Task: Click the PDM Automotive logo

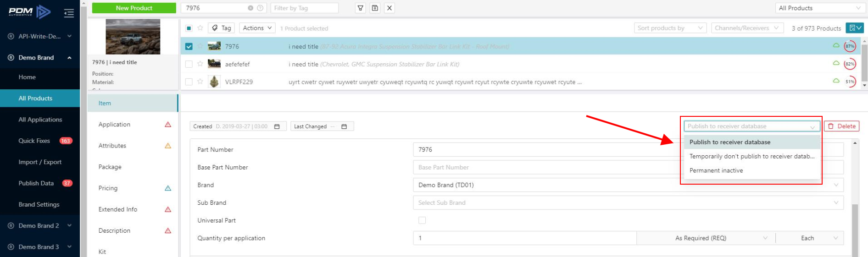Action: (29, 12)
